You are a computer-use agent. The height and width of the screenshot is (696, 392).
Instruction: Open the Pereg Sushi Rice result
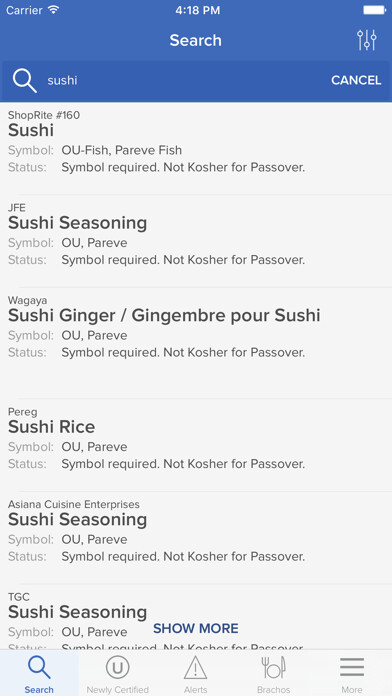(196, 445)
